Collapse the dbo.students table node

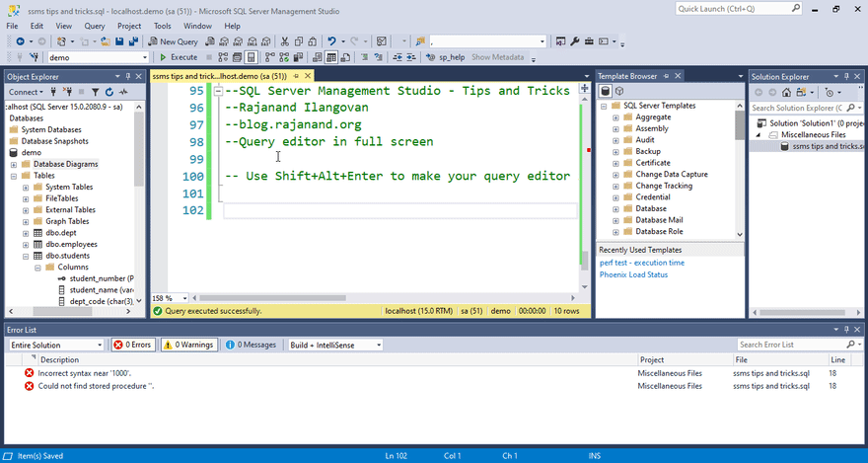point(26,256)
